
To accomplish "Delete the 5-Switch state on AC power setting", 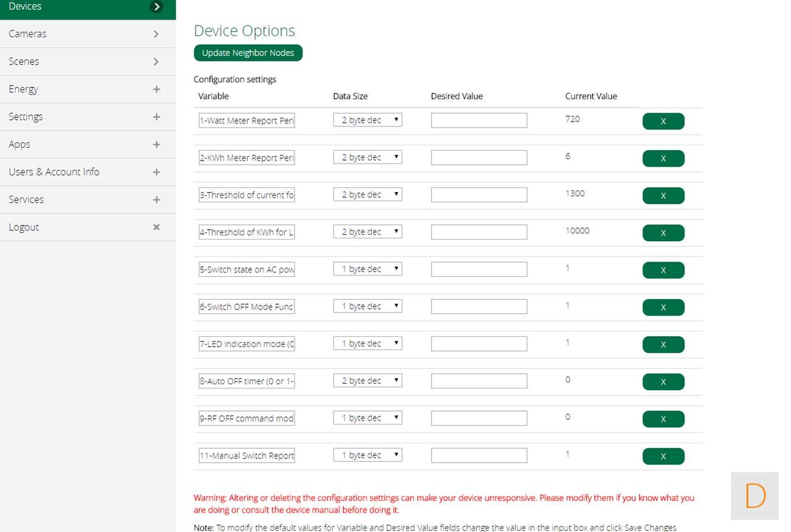I will (663, 271).
